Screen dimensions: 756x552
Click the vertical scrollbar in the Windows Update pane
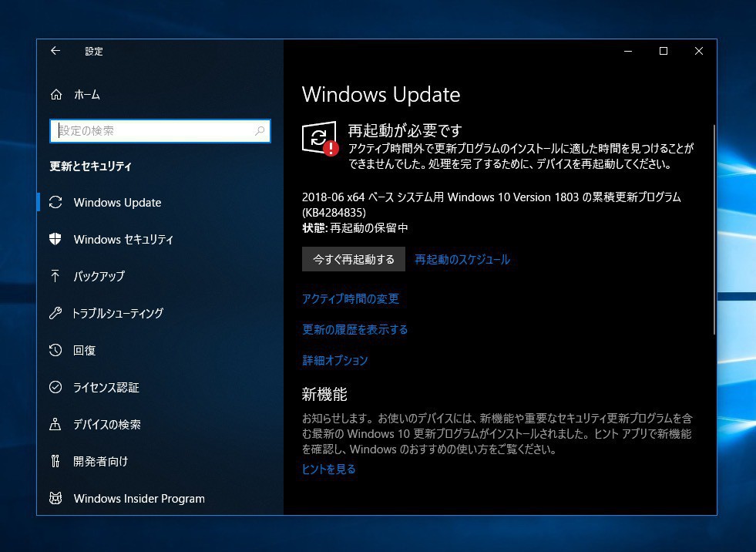tap(714, 229)
